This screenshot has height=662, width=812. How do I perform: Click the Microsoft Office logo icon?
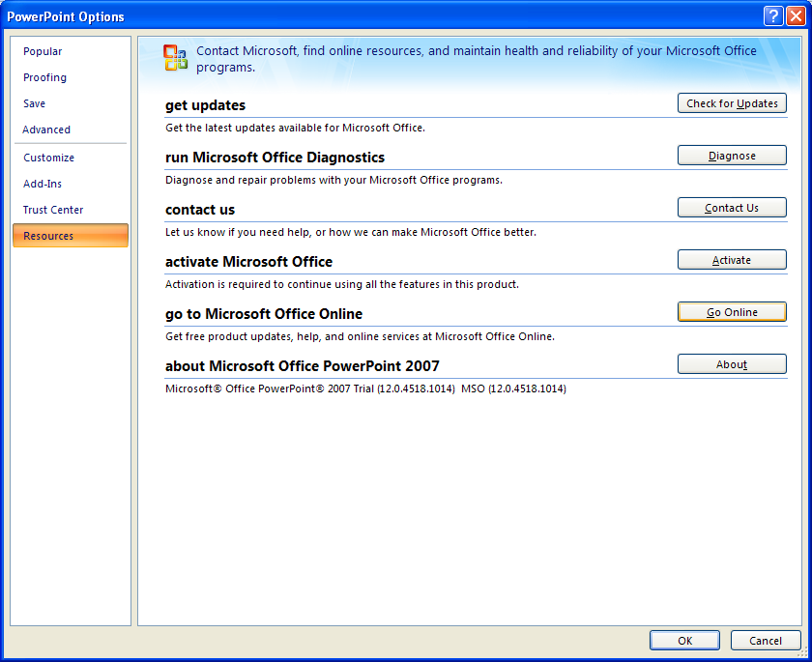[x=176, y=58]
